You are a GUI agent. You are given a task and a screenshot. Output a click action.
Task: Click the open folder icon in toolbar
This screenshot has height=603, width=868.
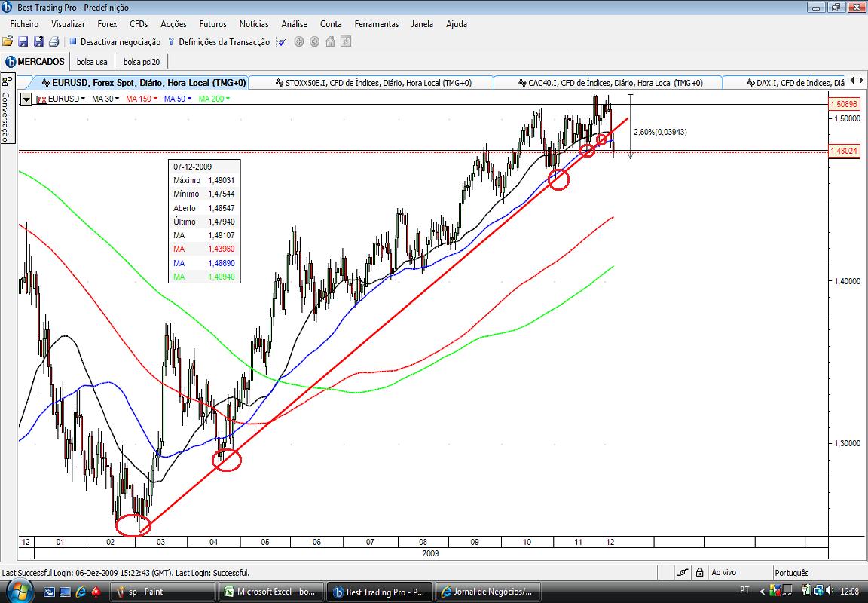click(x=8, y=41)
